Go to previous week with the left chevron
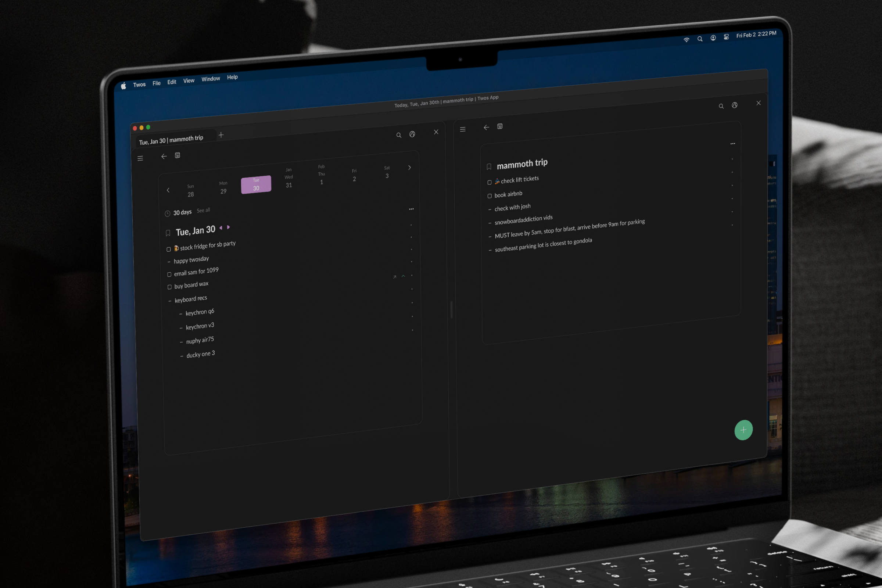This screenshot has height=588, width=882. 168,190
